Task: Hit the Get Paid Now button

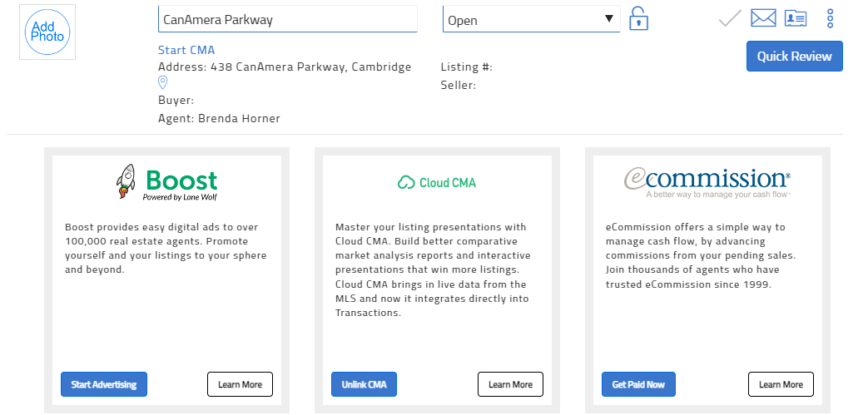Action: coord(638,384)
